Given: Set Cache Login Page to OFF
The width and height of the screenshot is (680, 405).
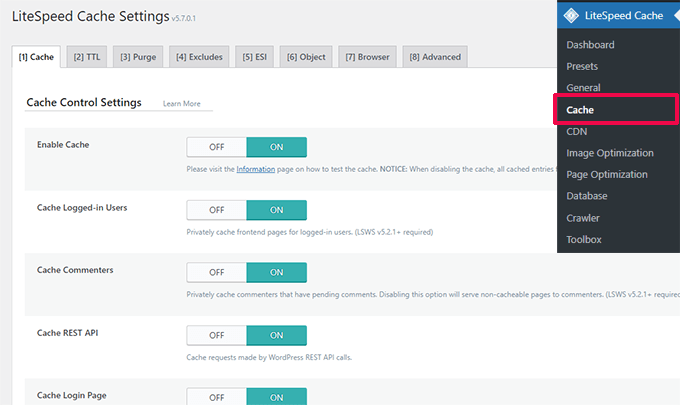Looking at the screenshot, I should pyautogui.click(x=217, y=397).
